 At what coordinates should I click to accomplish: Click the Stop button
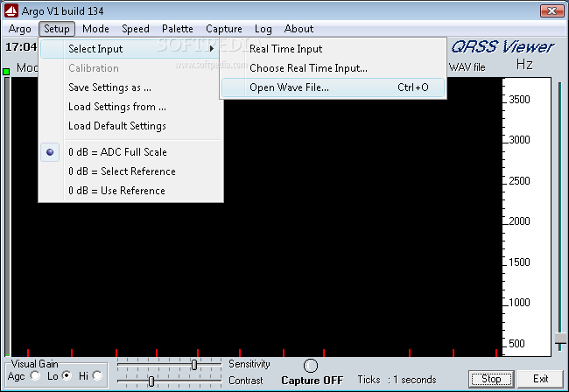click(491, 379)
